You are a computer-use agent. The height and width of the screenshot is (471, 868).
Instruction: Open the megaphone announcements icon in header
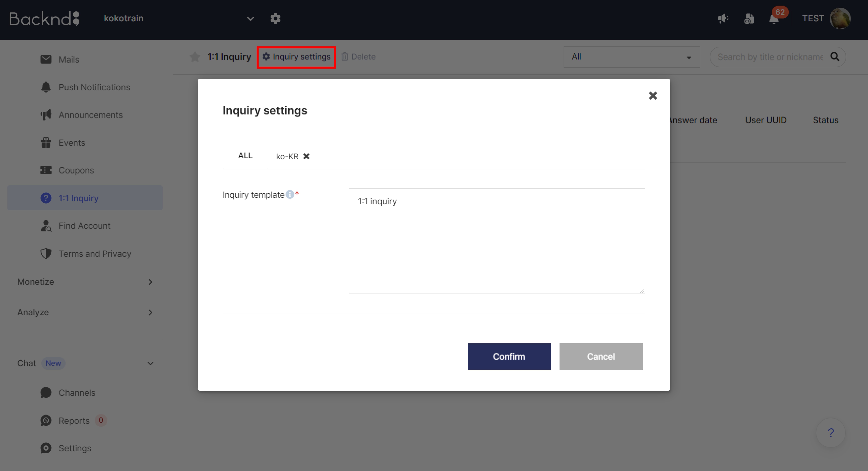(723, 18)
